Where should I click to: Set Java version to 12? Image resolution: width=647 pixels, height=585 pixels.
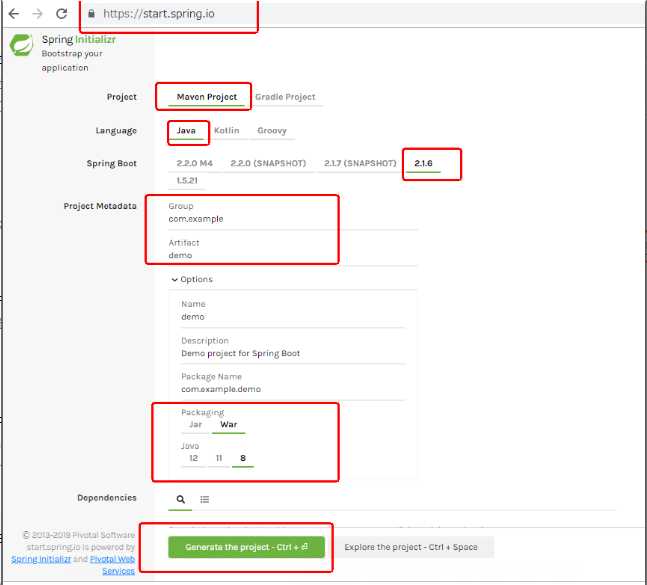[x=193, y=458]
